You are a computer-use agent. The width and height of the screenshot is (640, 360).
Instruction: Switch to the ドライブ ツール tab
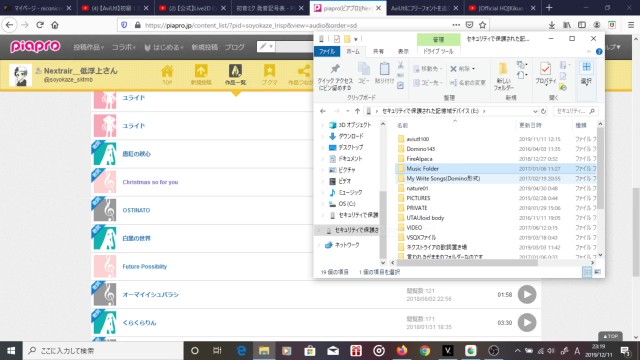(438, 51)
